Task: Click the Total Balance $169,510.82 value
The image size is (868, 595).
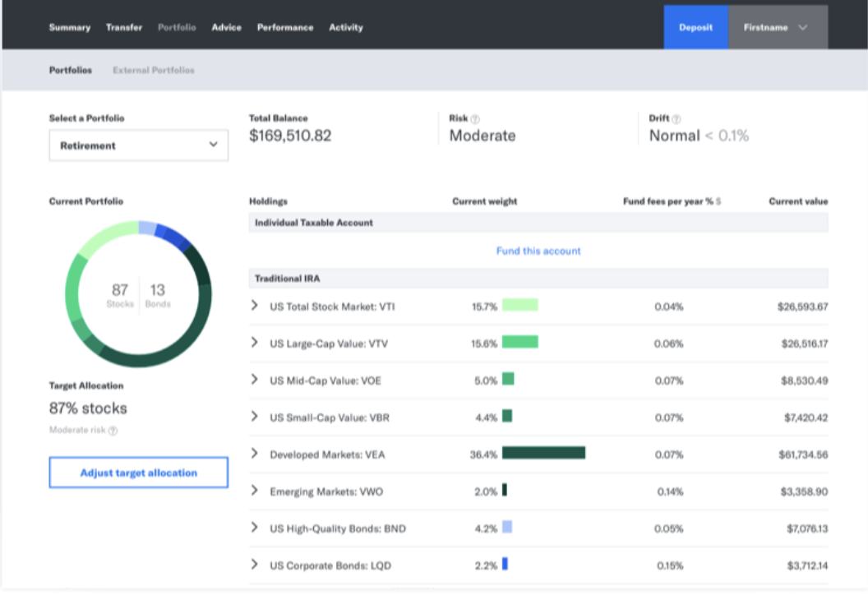Action: [290, 136]
